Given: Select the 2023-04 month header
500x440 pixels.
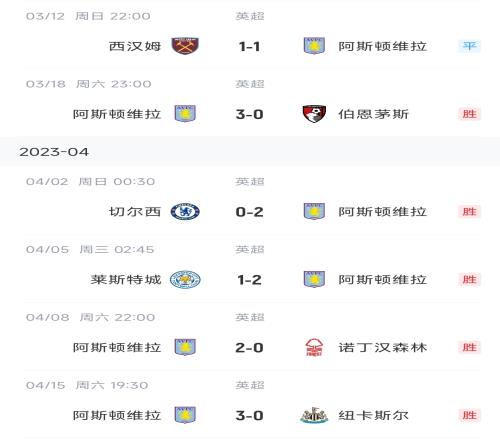Looking at the screenshot, I should tap(54, 152).
